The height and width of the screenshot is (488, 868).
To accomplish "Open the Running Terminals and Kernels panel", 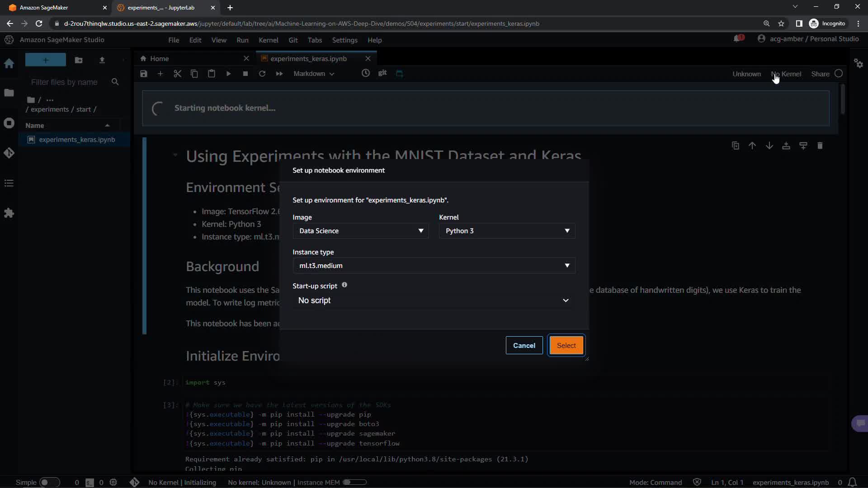I will [9, 123].
